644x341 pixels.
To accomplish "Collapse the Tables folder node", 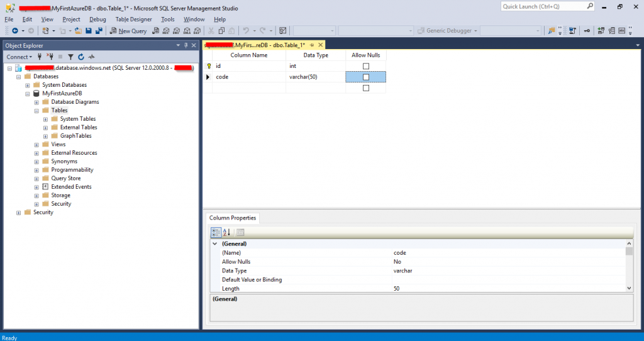I will coord(36,111).
